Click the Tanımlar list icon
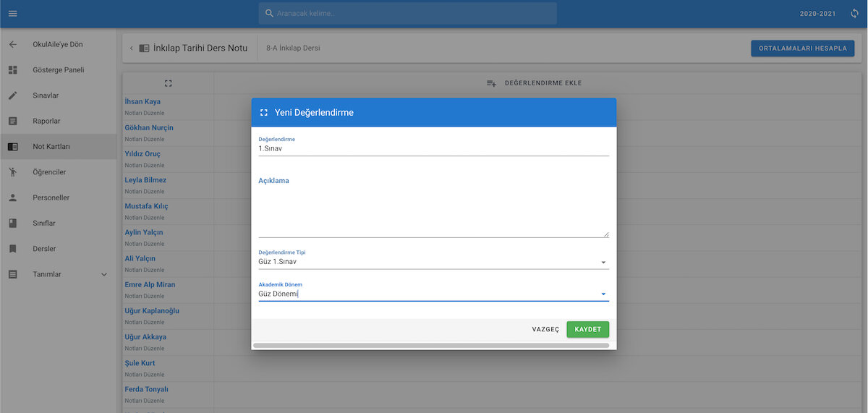The image size is (868, 413). (12, 275)
